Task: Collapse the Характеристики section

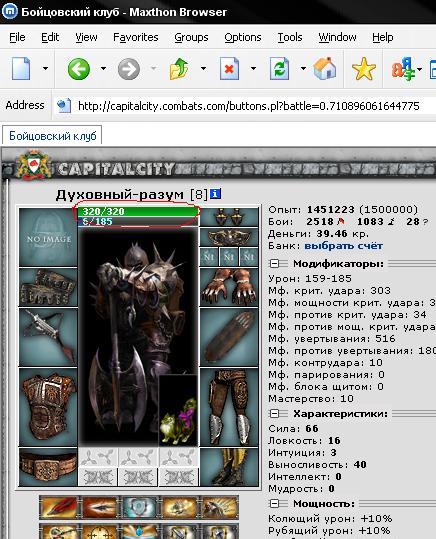Action: 274,414
